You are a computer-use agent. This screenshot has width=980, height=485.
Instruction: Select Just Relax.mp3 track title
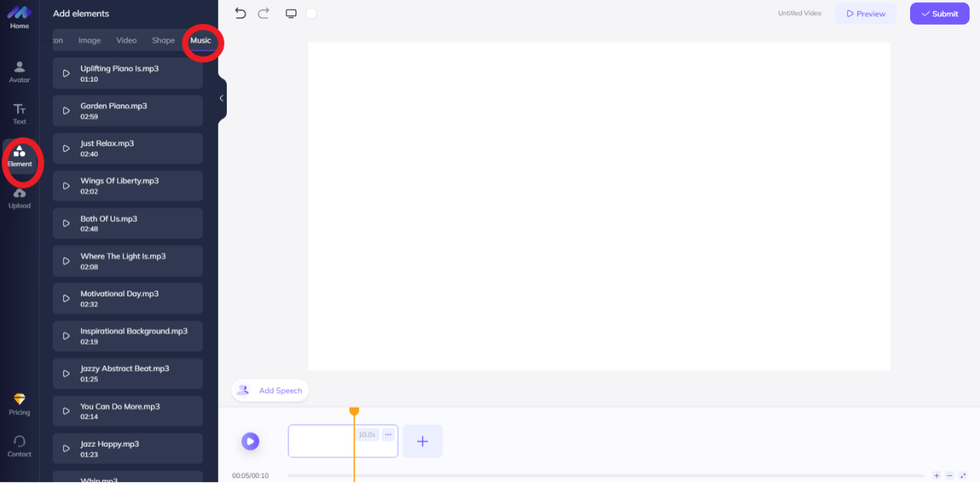click(107, 144)
